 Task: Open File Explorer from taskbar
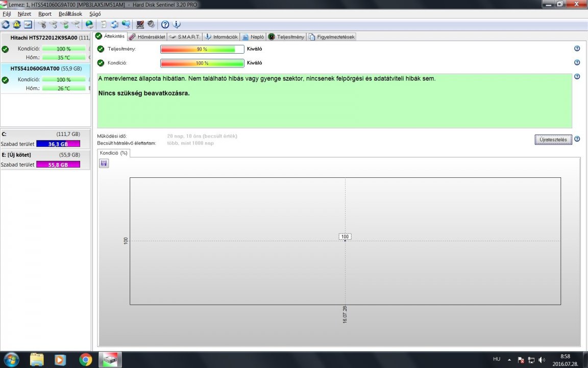point(37,360)
